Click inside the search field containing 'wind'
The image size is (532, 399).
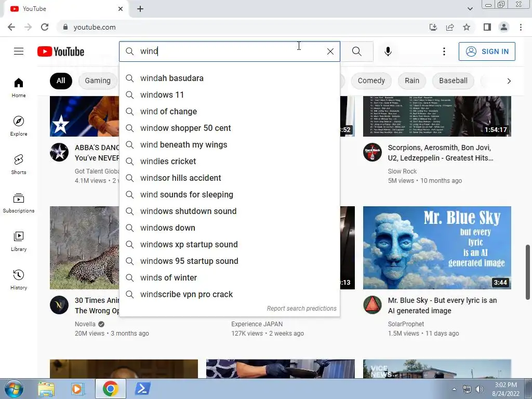(231, 51)
